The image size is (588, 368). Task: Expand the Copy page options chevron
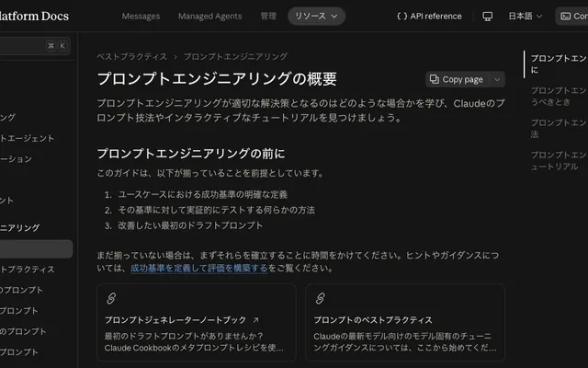pos(497,79)
